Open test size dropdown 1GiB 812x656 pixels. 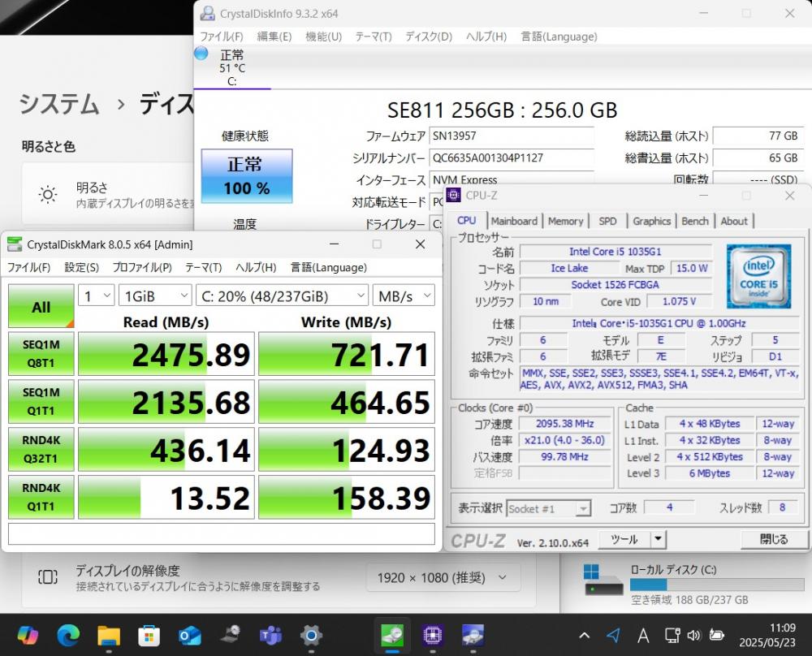(155, 296)
